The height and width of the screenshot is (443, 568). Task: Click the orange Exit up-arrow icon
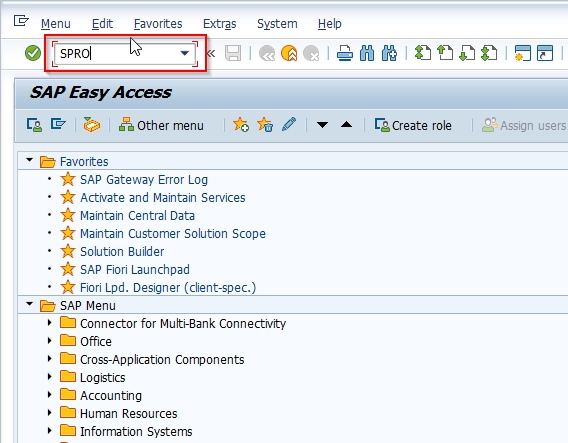(289, 54)
